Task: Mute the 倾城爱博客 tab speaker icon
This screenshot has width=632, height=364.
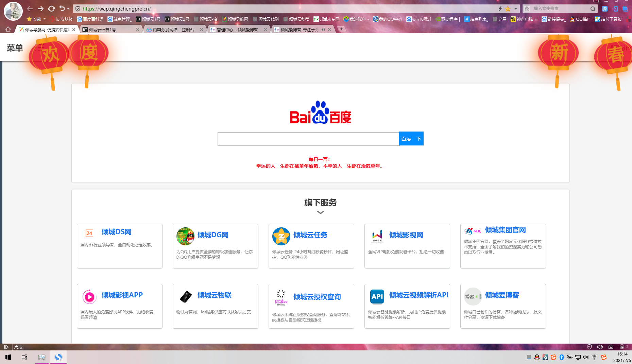Action: coord(323,30)
